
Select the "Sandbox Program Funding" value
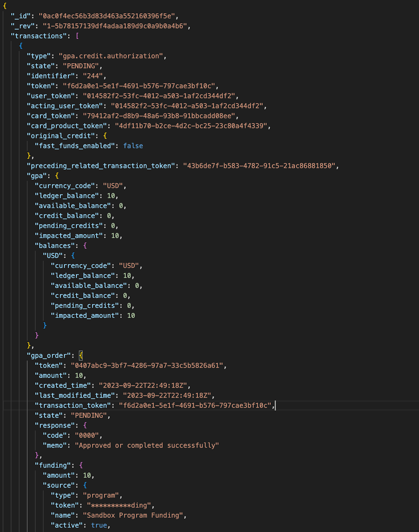(133, 515)
